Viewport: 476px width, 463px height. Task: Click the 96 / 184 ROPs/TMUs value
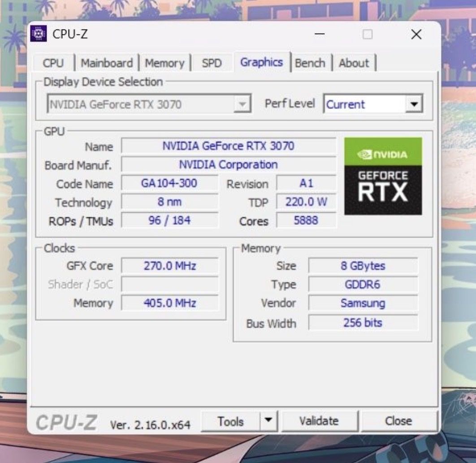[x=169, y=220]
